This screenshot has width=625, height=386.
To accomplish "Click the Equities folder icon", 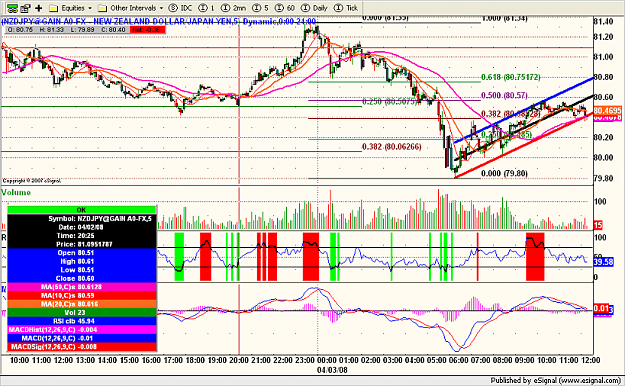I will tap(53, 8).
